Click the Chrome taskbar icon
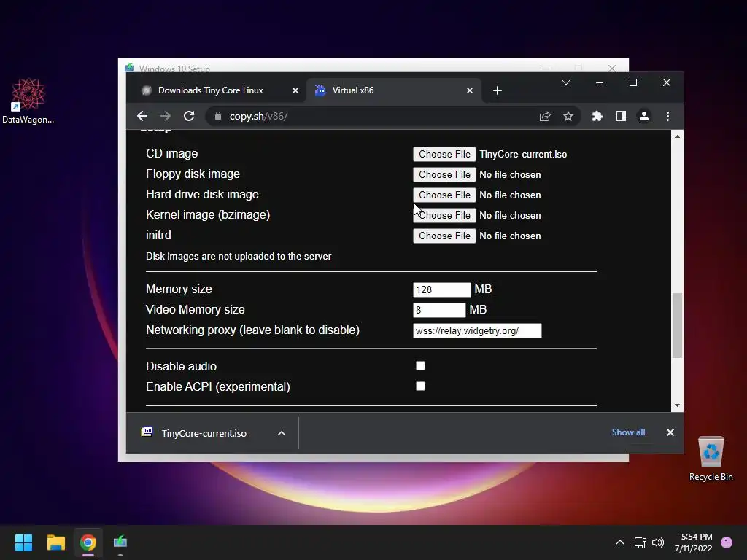The height and width of the screenshot is (560, 747). click(88, 542)
